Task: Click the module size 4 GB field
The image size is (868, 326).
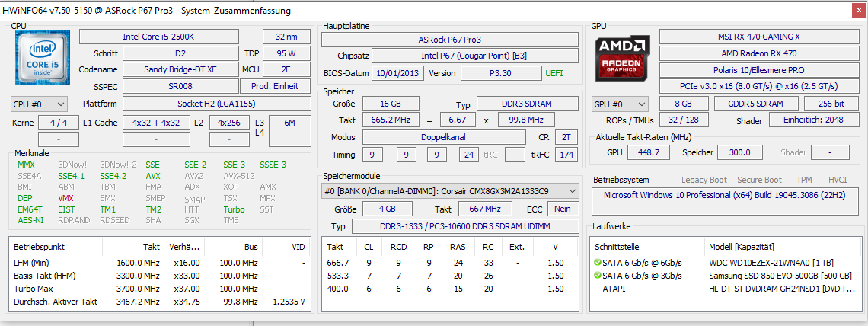Action: pos(387,209)
